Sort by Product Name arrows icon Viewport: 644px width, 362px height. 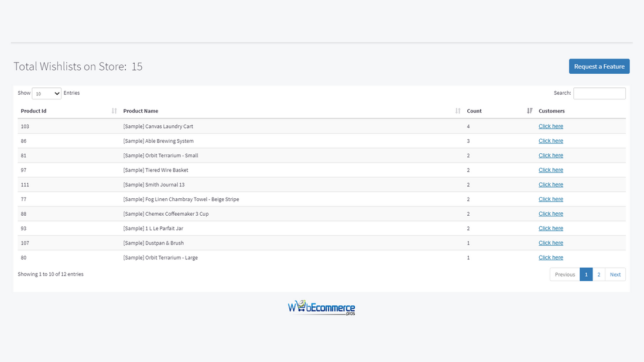458,111
